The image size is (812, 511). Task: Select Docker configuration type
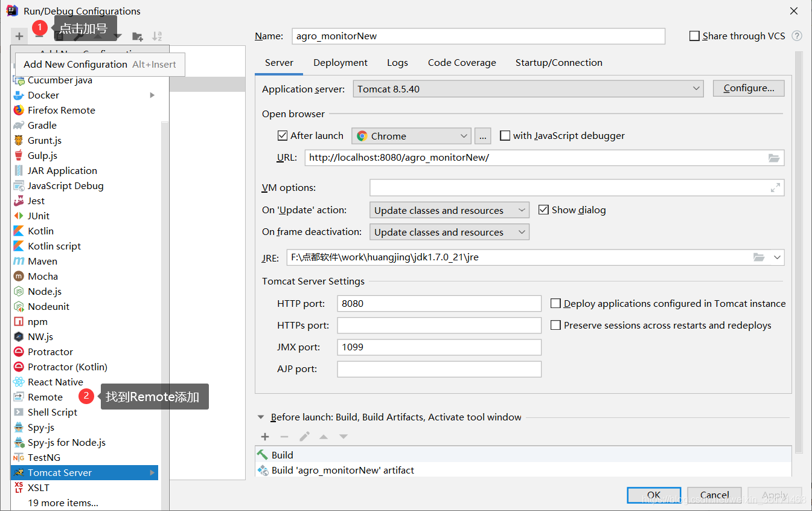pos(84,95)
